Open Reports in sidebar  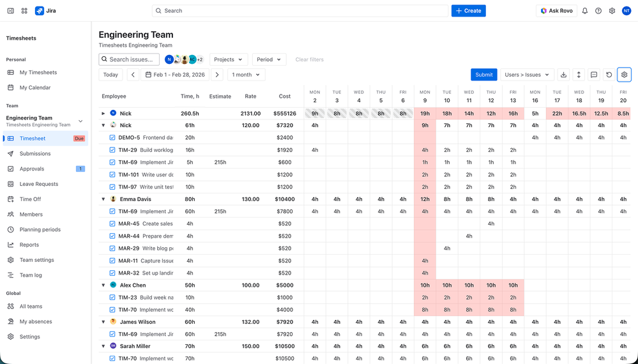tap(29, 245)
